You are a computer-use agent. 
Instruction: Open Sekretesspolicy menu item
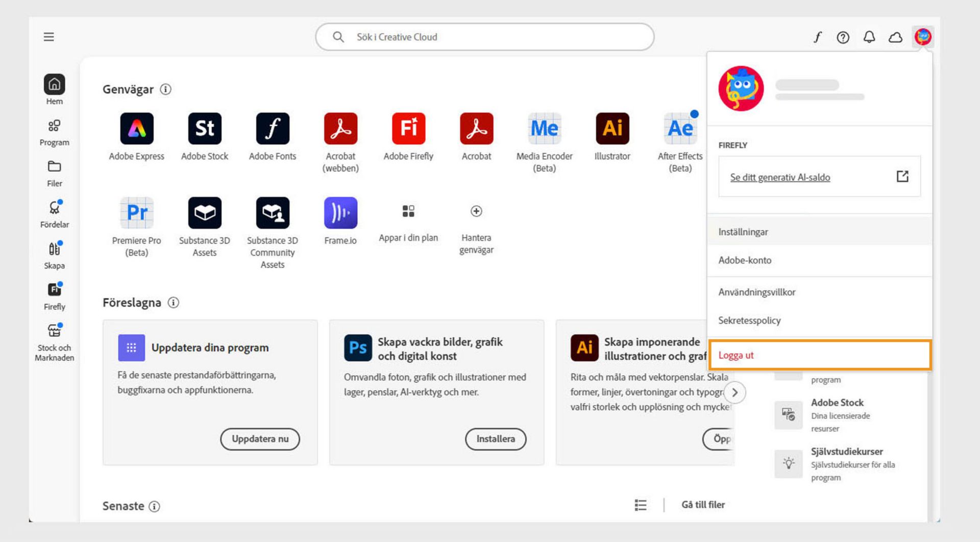click(x=819, y=320)
